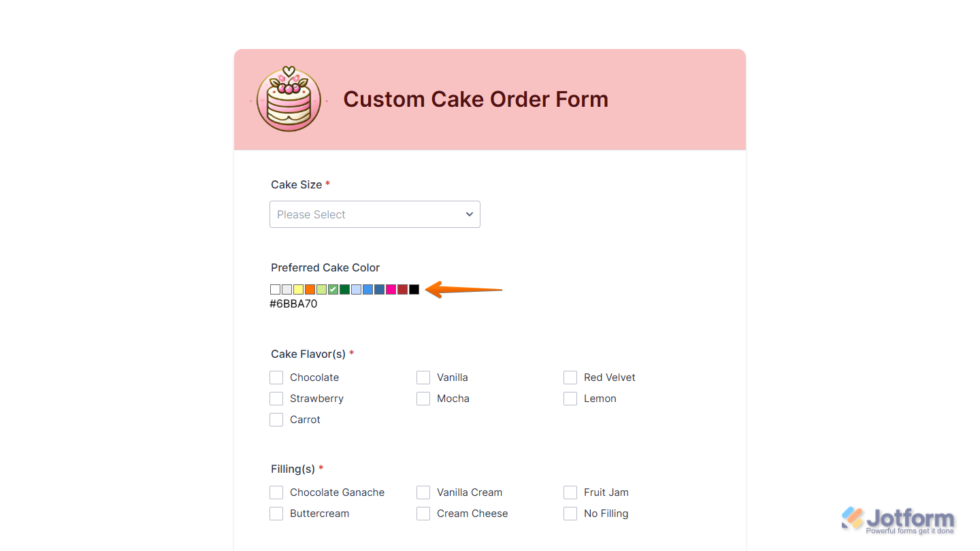Select the orange cake color swatch

coord(310,289)
